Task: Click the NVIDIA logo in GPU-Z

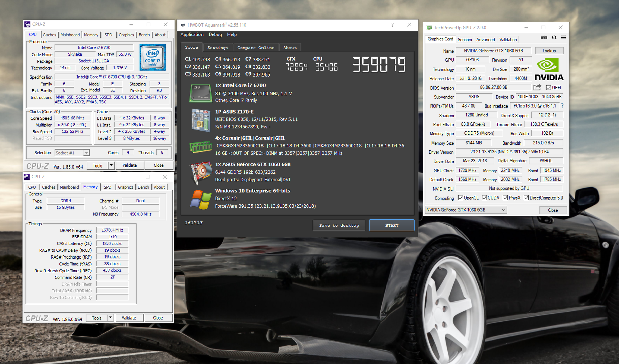Action: 549,69
